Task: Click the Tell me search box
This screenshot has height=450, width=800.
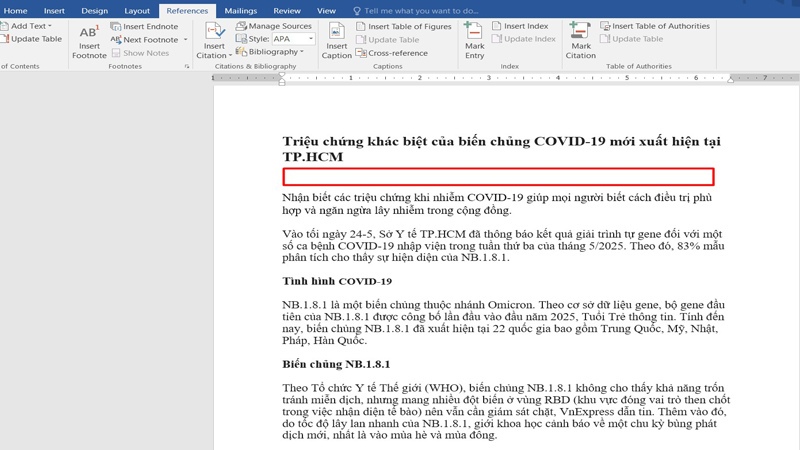Action: click(420, 11)
